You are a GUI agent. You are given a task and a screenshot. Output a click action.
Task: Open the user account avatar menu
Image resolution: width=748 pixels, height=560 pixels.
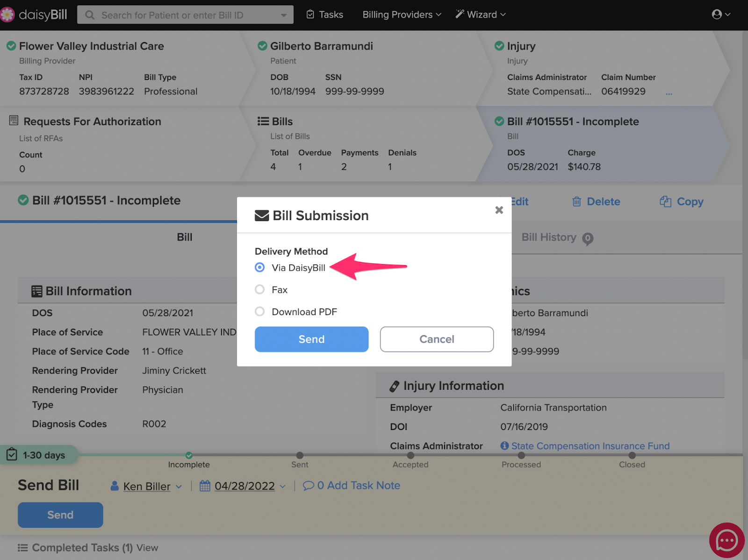click(x=721, y=14)
